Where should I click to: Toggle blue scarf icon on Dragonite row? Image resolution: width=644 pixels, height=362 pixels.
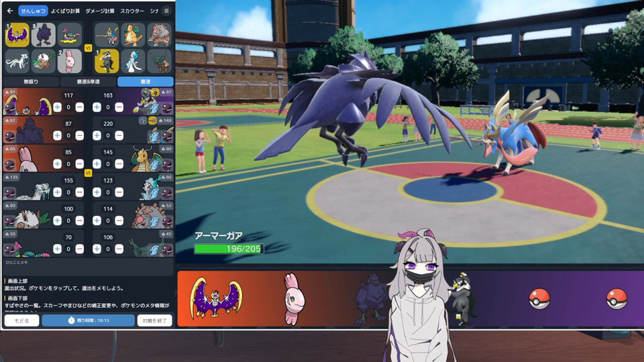154,166
